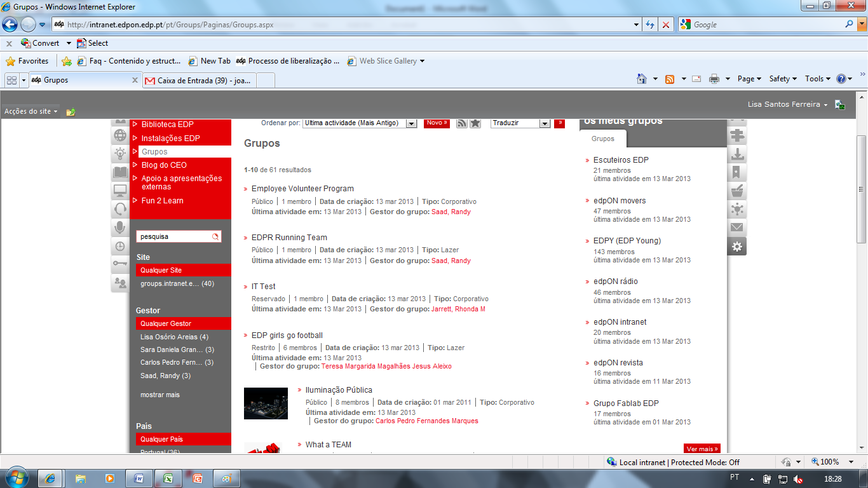868x488 pixels.
Task: Open the Employee Volunteer Program group
Action: tap(302, 189)
